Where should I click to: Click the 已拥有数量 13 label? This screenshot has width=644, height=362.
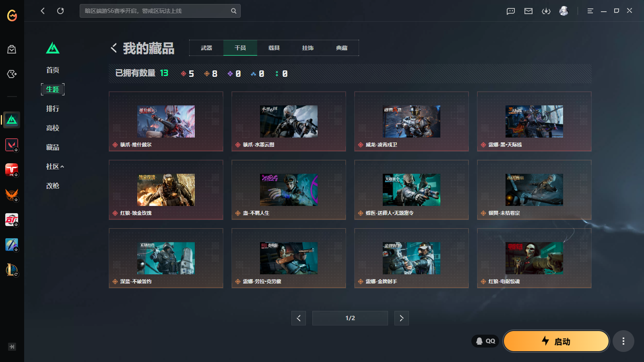(x=142, y=73)
